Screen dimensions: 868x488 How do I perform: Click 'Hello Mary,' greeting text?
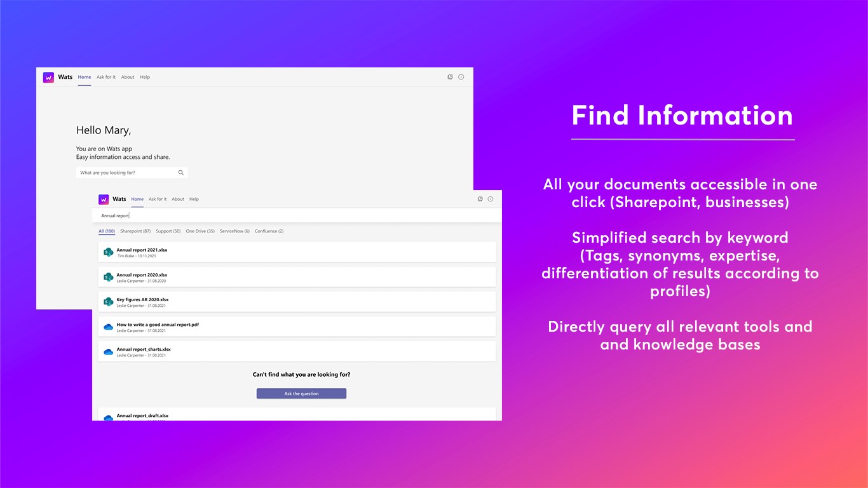pyautogui.click(x=104, y=130)
